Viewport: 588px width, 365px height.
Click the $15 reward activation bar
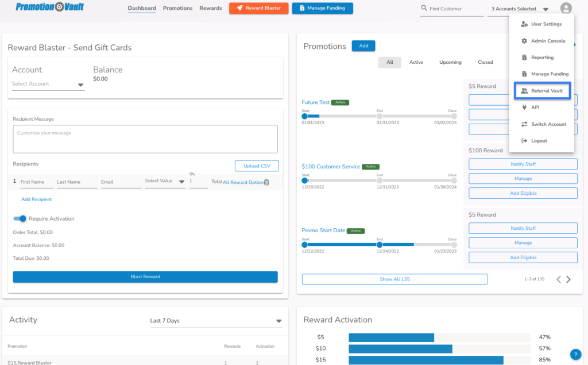click(426, 360)
